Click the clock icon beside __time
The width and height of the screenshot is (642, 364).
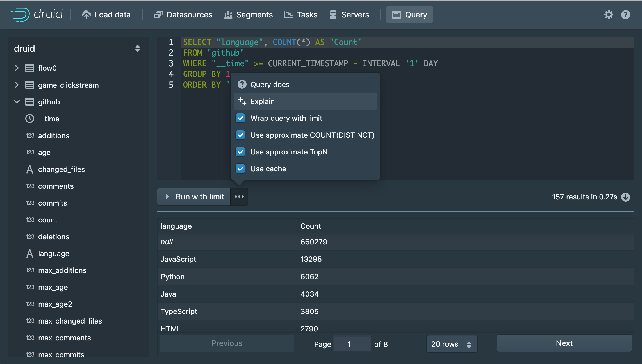tap(30, 119)
